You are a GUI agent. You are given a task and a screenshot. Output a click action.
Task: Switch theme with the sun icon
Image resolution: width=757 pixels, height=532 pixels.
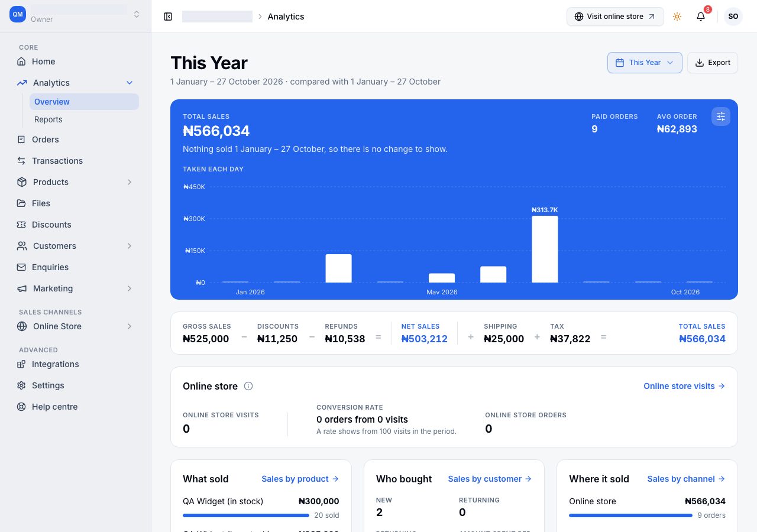click(x=677, y=17)
